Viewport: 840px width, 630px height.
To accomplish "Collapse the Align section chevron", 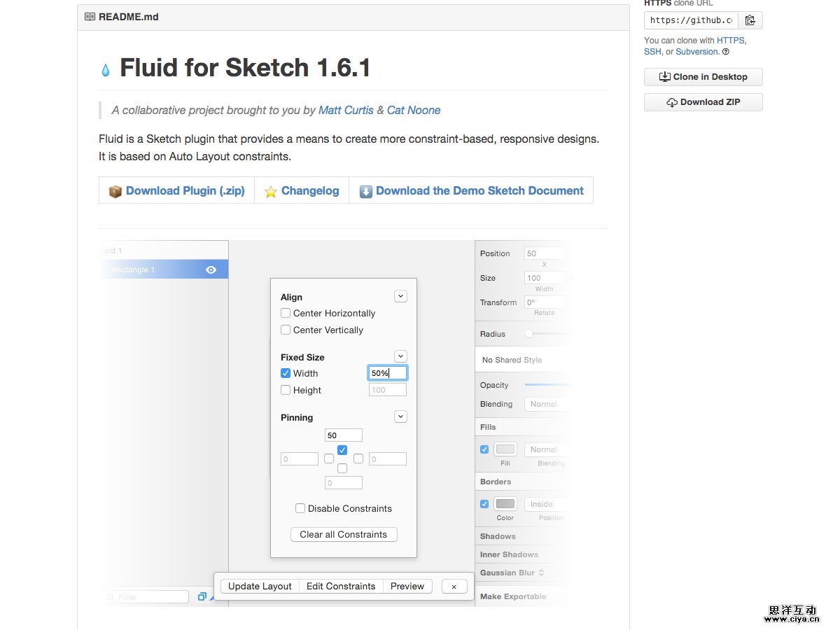I will (400, 296).
